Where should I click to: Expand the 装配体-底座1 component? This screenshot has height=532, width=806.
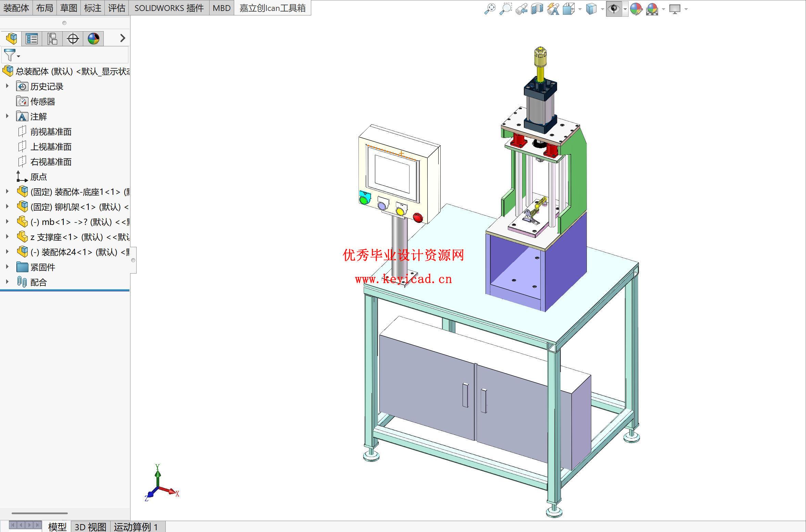coord(7,191)
